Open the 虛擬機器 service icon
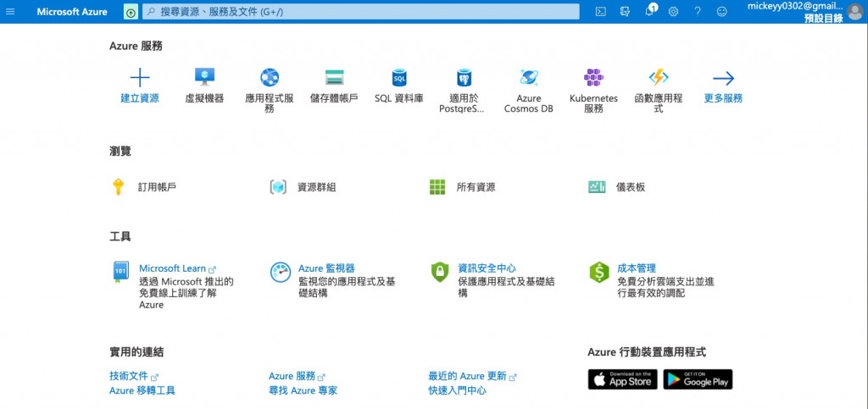The width and height of the screenshot is (868, 409). coord(205,77)
